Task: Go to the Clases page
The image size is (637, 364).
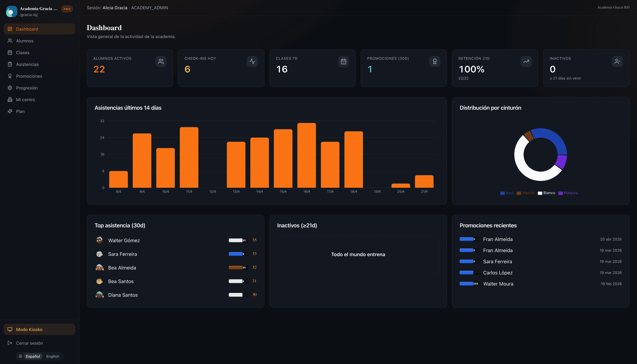Action: 39,53
